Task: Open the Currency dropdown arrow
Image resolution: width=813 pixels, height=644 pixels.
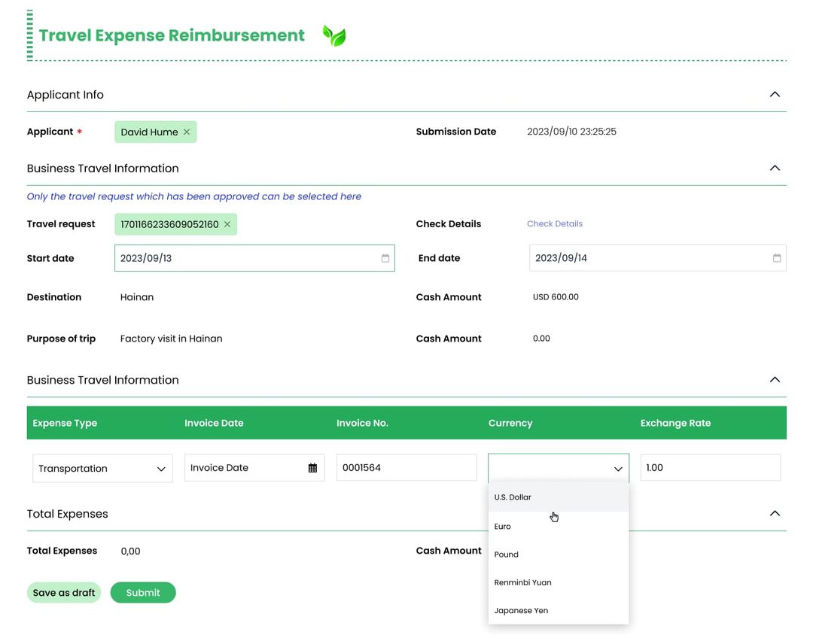Action: pyautogui.click(x=619, y=468)
